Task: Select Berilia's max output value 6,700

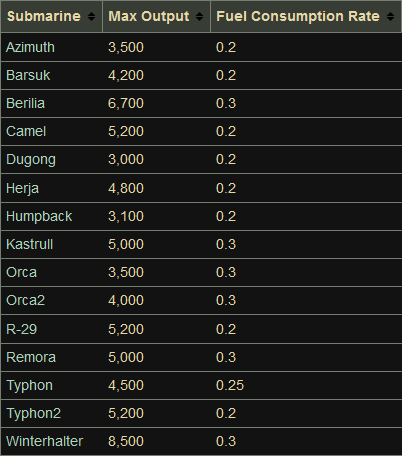Action: (126, 103)
